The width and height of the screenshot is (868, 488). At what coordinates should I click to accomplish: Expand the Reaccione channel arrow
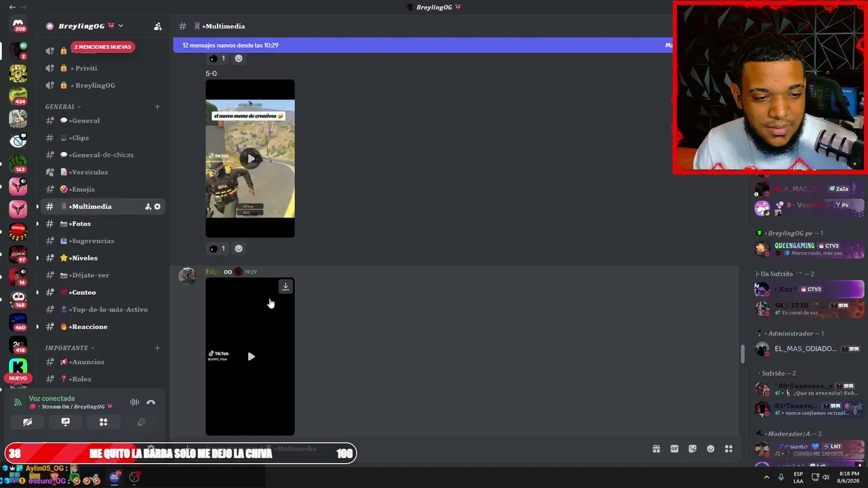point(37,327)
